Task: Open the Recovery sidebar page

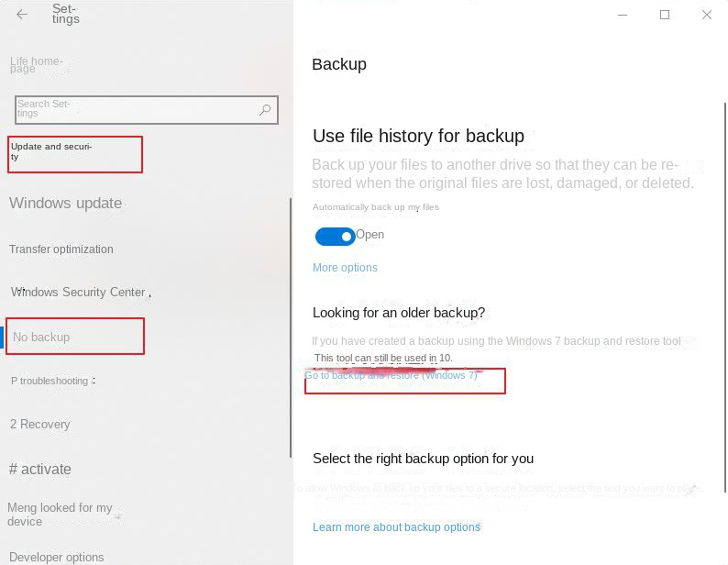Action: pyautogui.click(x=39, y=425)
